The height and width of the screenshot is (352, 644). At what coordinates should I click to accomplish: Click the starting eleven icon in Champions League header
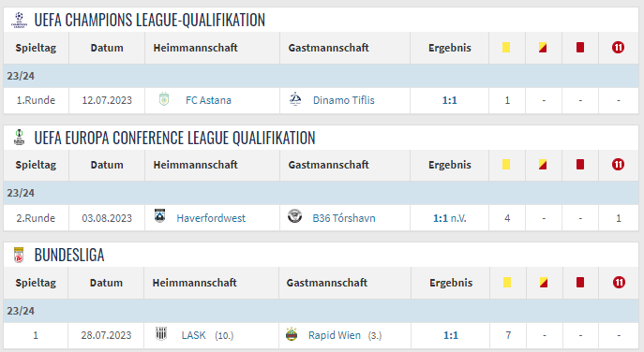tap(618, 47)
